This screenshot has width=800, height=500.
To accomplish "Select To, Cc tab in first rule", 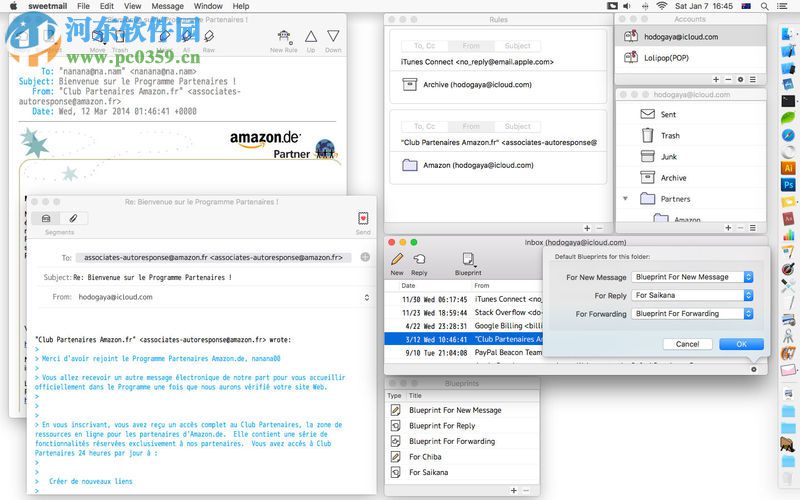I will point(424,46).
